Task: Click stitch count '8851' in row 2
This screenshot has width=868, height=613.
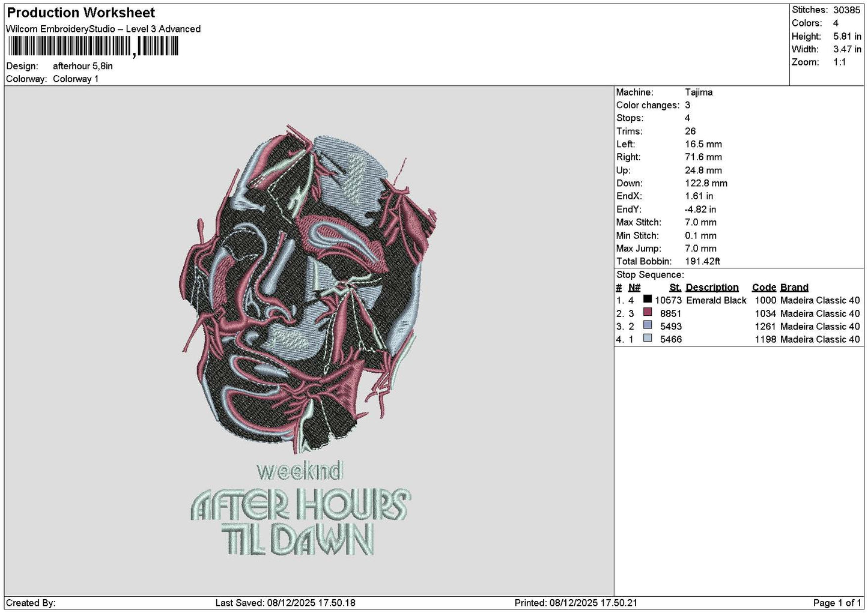Action: click(670, 313)
